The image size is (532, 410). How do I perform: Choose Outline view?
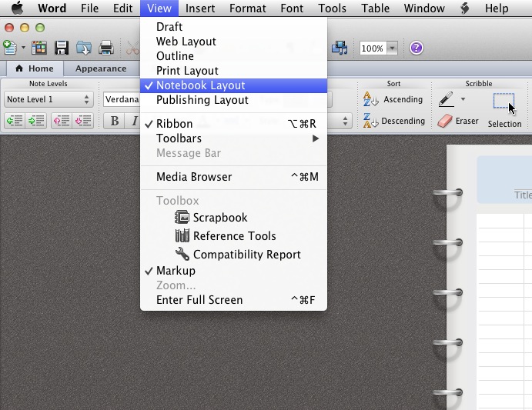233,55
